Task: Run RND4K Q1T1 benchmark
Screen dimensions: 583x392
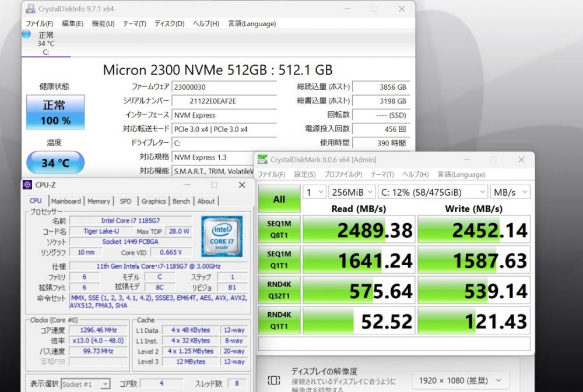Action: (279, 320)
